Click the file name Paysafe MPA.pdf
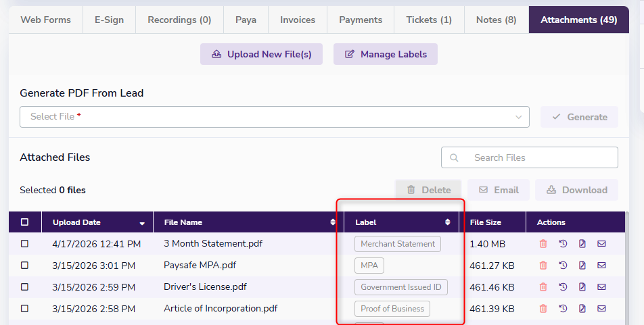 (200, 265)
